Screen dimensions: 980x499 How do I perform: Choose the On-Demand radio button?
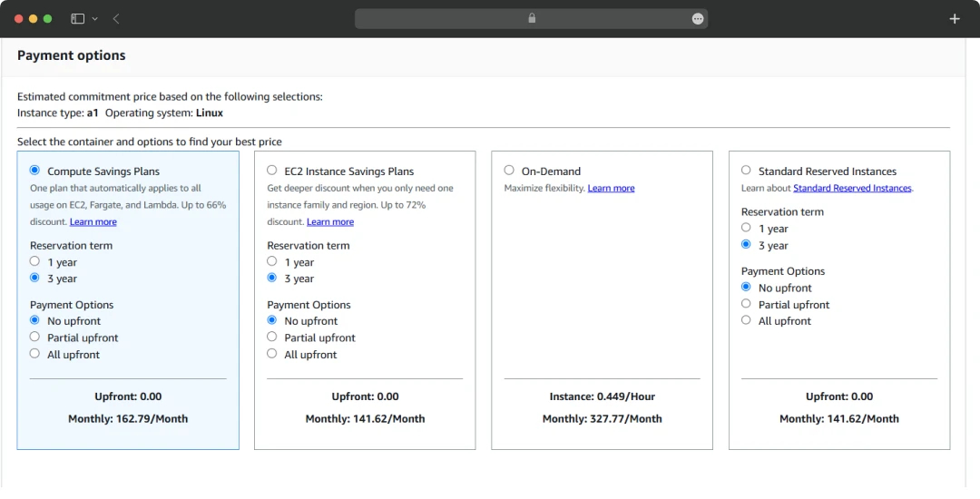coord(509,170)
